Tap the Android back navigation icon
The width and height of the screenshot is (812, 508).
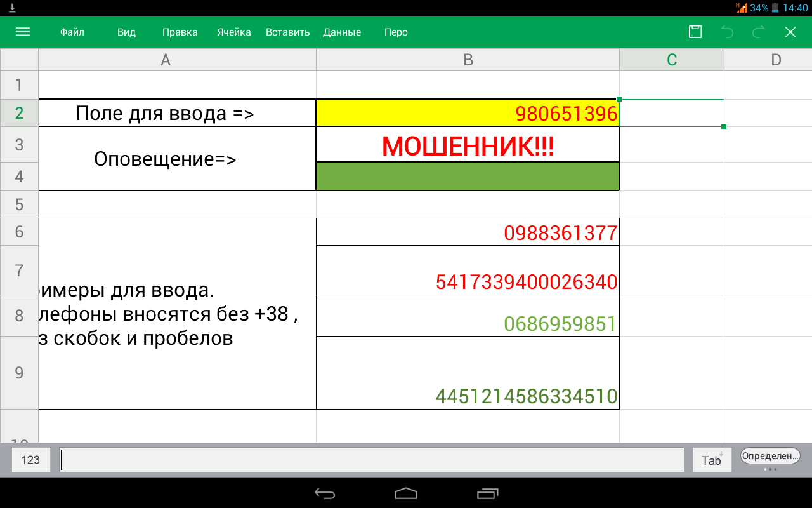(x=325, y=493)
